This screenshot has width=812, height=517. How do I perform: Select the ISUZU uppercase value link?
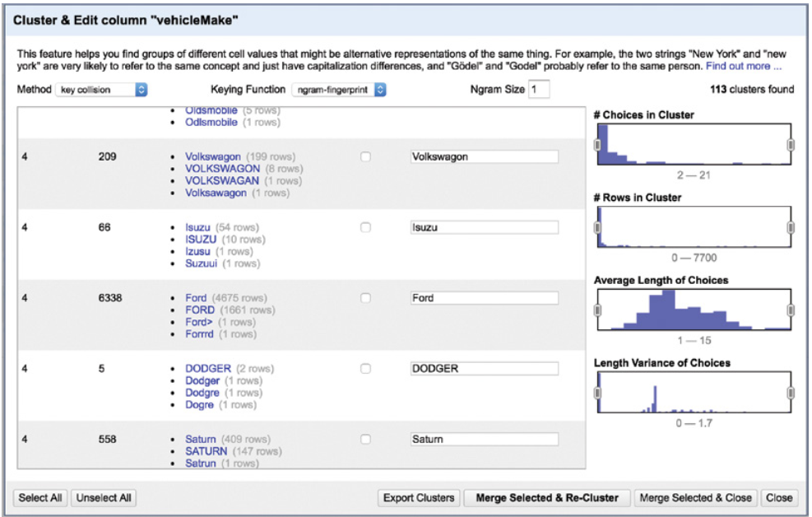[x=201, y=240]
